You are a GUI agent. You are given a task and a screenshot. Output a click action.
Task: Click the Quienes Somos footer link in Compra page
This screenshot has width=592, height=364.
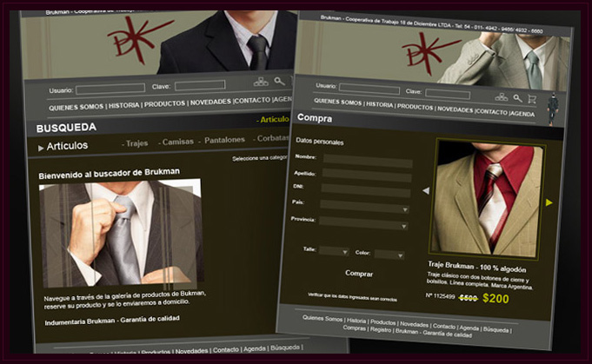pyautogui.click(x=323, y=318)
